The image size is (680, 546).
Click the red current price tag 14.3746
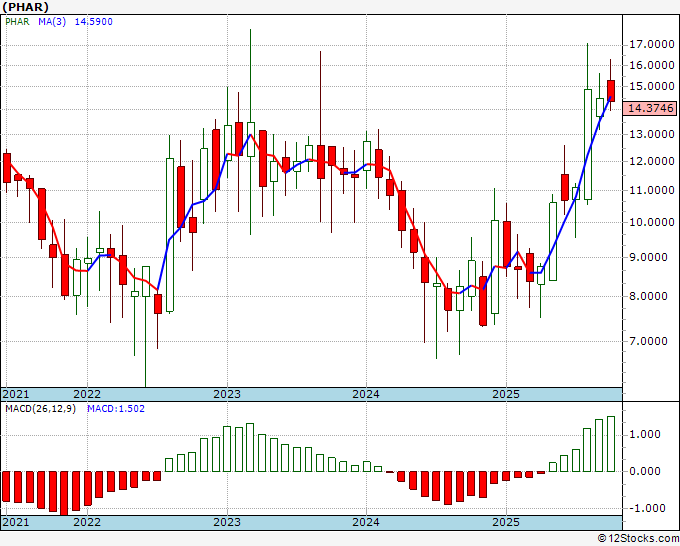click(x=650, y=108)
